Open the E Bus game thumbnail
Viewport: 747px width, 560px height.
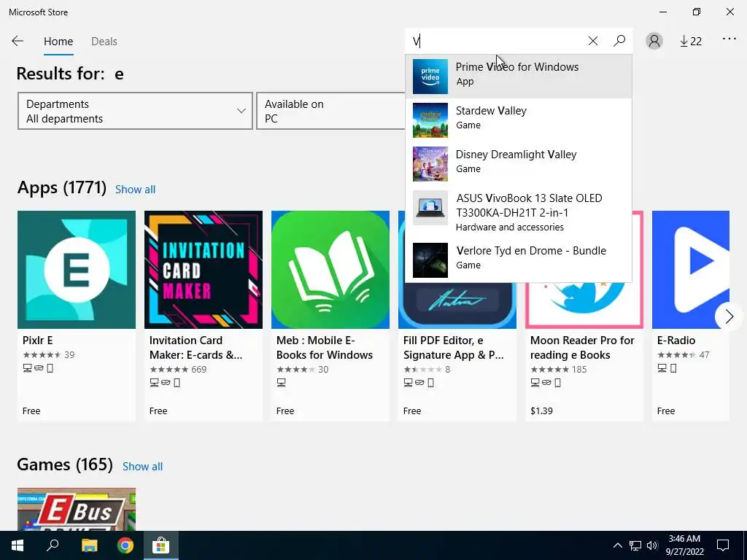[x=76, y=509]
